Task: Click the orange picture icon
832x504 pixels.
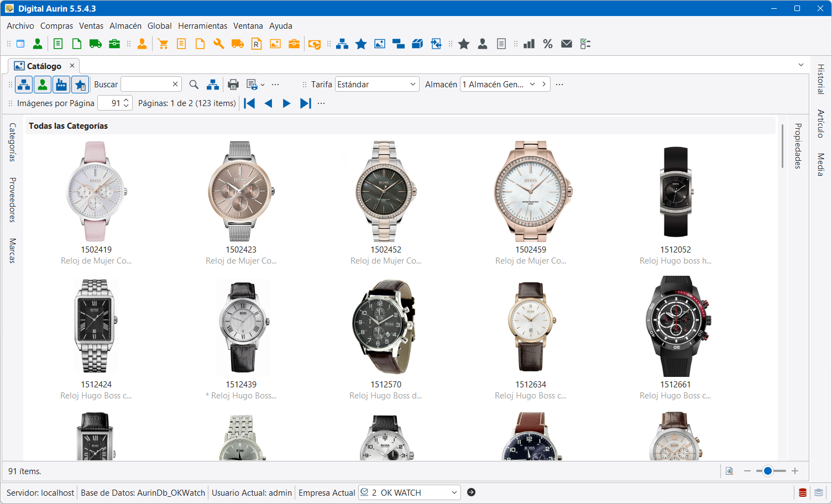Action: pos(275,44)
